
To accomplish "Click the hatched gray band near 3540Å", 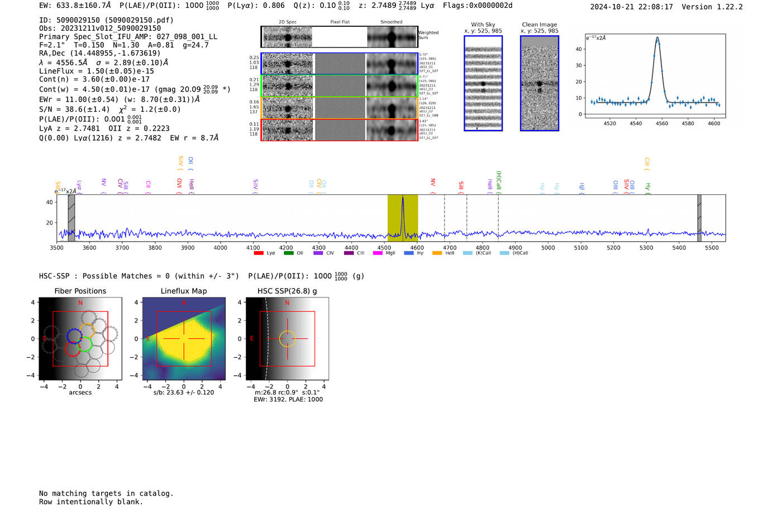I will pyautogui.click(x=71, y=218).
